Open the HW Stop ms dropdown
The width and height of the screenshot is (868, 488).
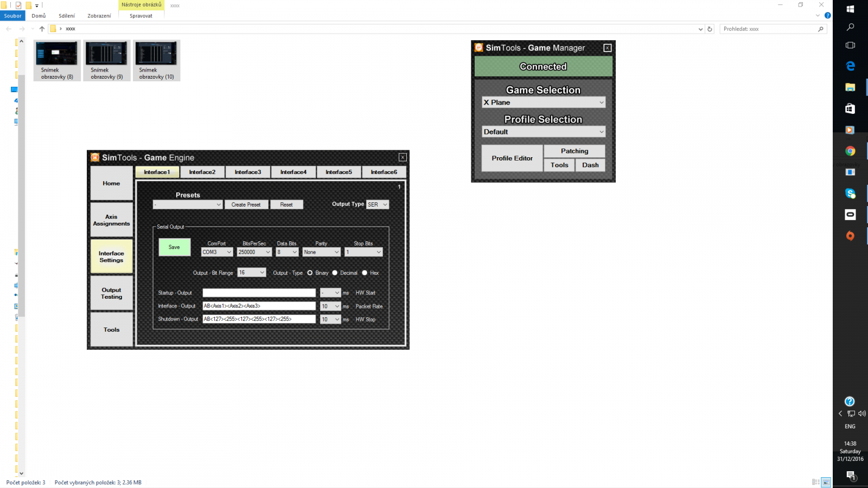(x=330, y=319)
